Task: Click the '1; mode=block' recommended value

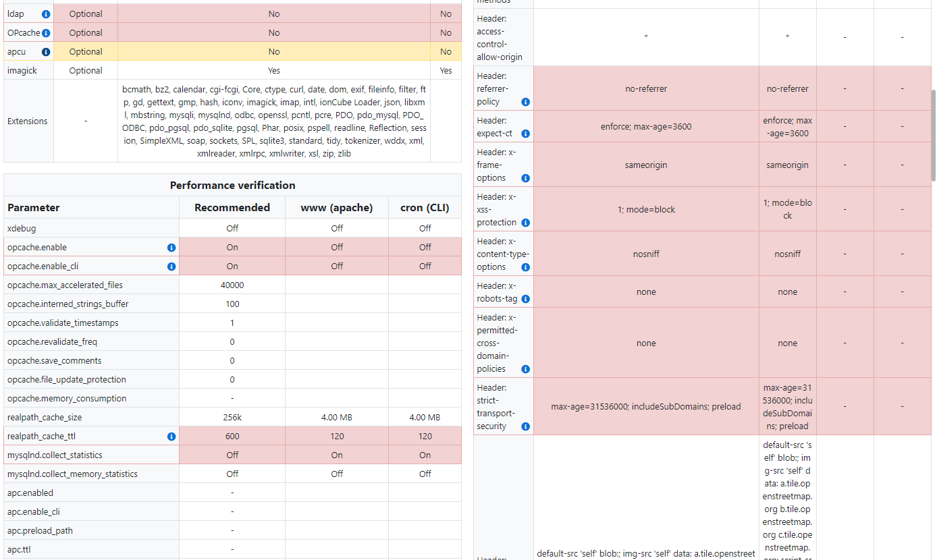Action: (646, 210)
